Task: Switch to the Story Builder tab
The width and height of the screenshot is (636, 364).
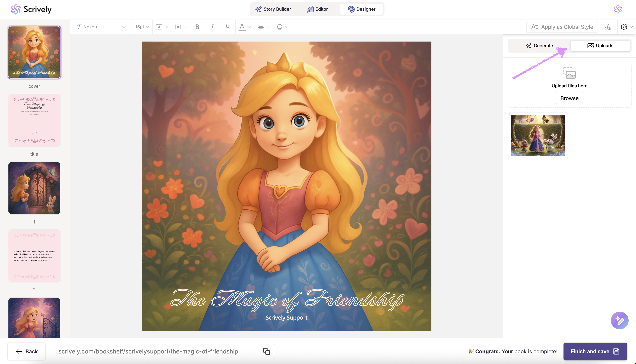Action: click(273, 9)
